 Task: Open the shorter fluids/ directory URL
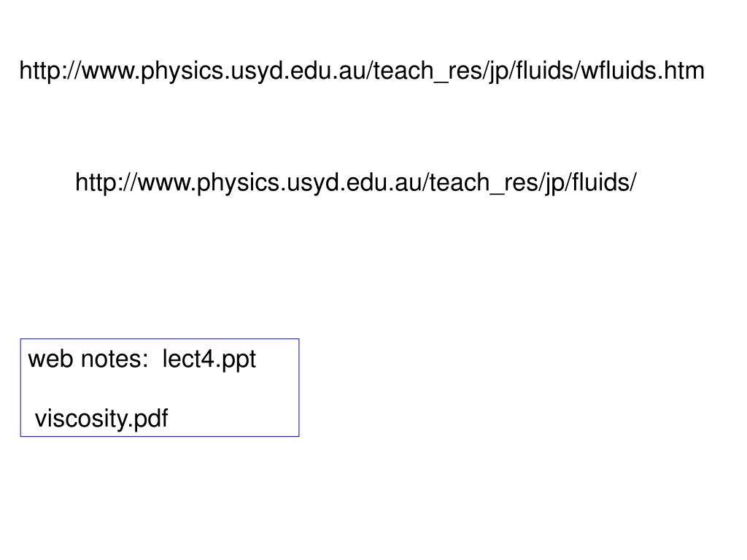tap(356, 183)
